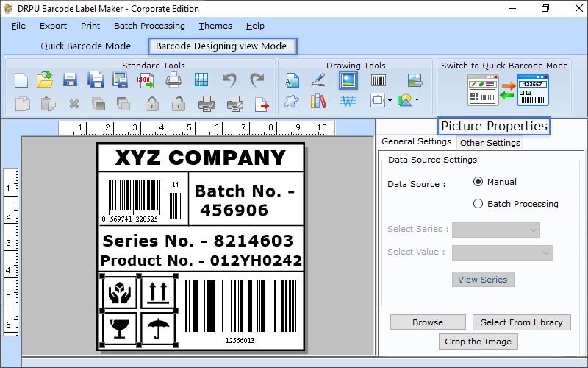This screenshot has height=368, width=588.
Task: Switch to Barcode Designing view Mode tab
Action: (222, 46)
